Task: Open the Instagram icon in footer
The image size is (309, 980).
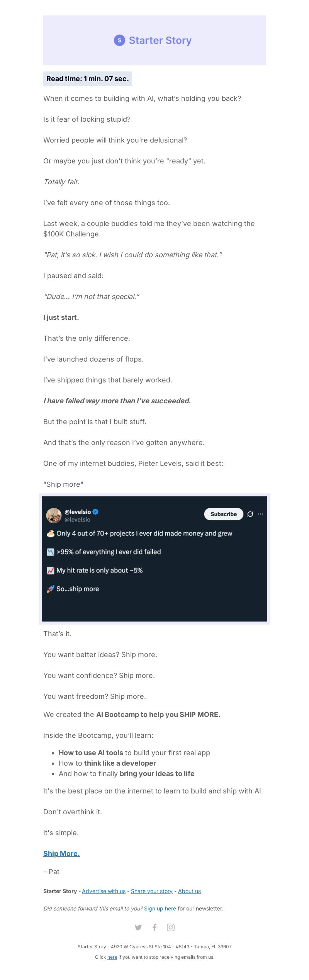Action: point(171,927)
